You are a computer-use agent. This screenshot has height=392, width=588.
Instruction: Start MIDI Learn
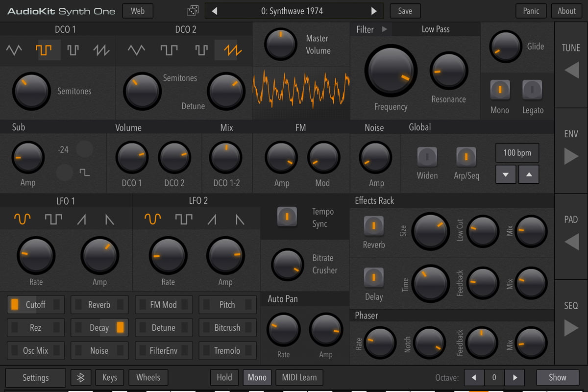[299, 377]
